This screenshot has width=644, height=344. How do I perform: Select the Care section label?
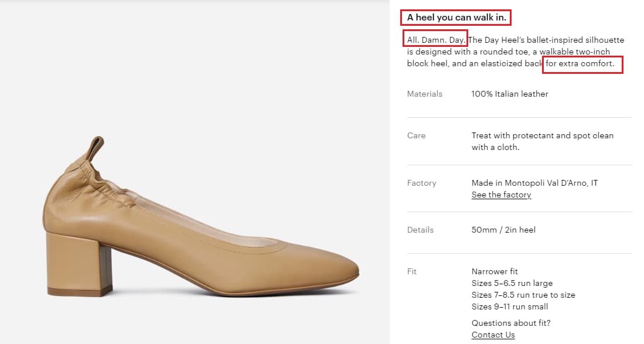click(x=416, y=135)
